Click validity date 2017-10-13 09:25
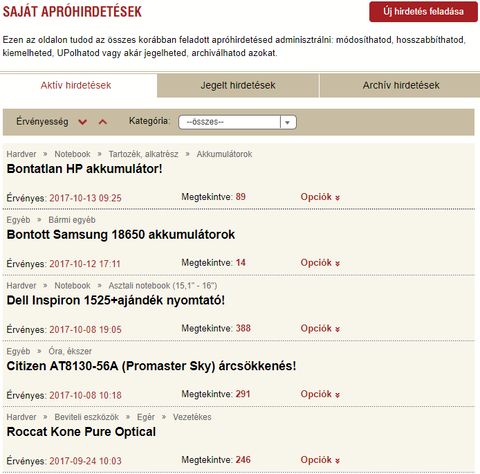 (85, 198)
